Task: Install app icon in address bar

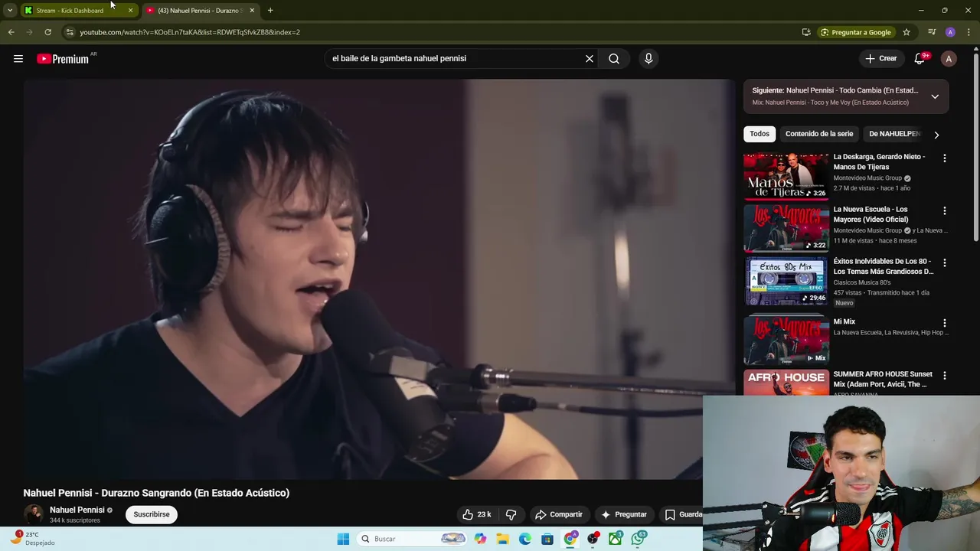Action: (806, 32)
